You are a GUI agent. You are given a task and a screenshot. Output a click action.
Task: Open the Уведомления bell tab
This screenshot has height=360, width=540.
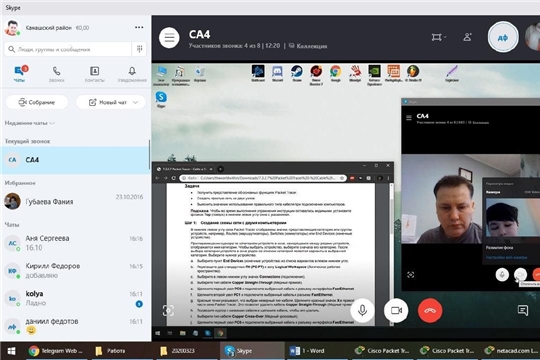pyautogui.click(x=132, y=74)
